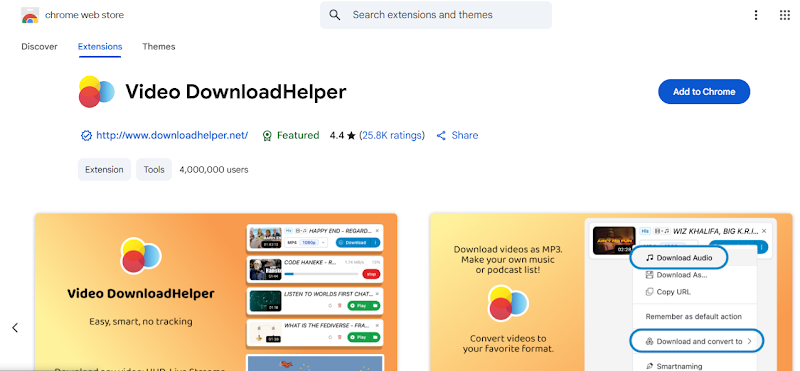The height and width of the screenshot is (371, 800).
Task: Switch to the Discover tab
Action: [x=39, y=46]
